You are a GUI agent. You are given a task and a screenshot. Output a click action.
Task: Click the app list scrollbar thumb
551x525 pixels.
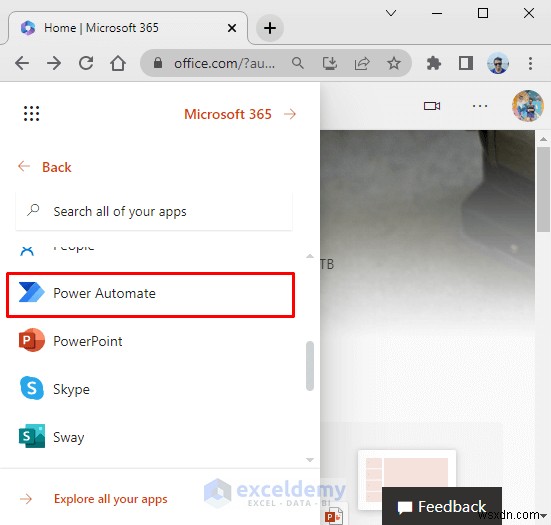pyautogui.click(x=310, y=365)
